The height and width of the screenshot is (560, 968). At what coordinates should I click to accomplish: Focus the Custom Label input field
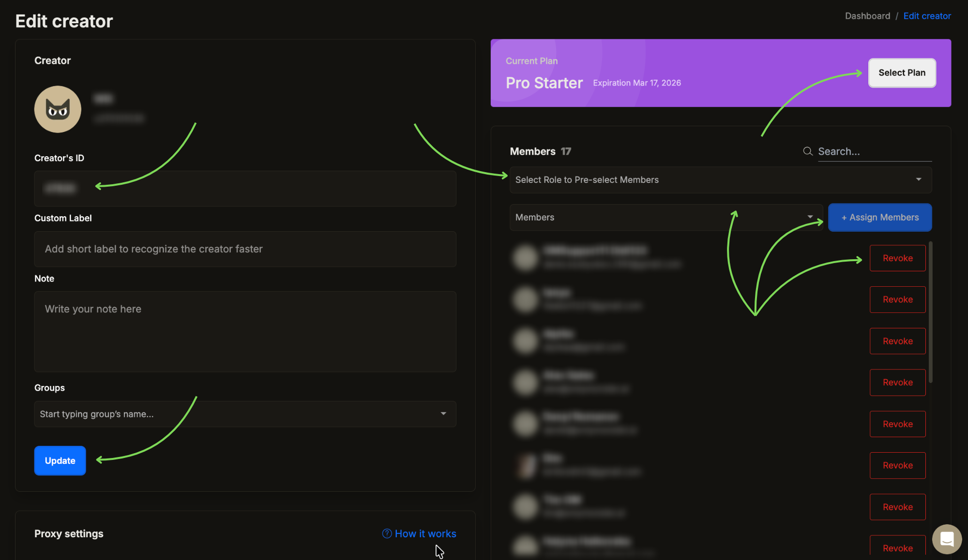click(x=245, y=249)
